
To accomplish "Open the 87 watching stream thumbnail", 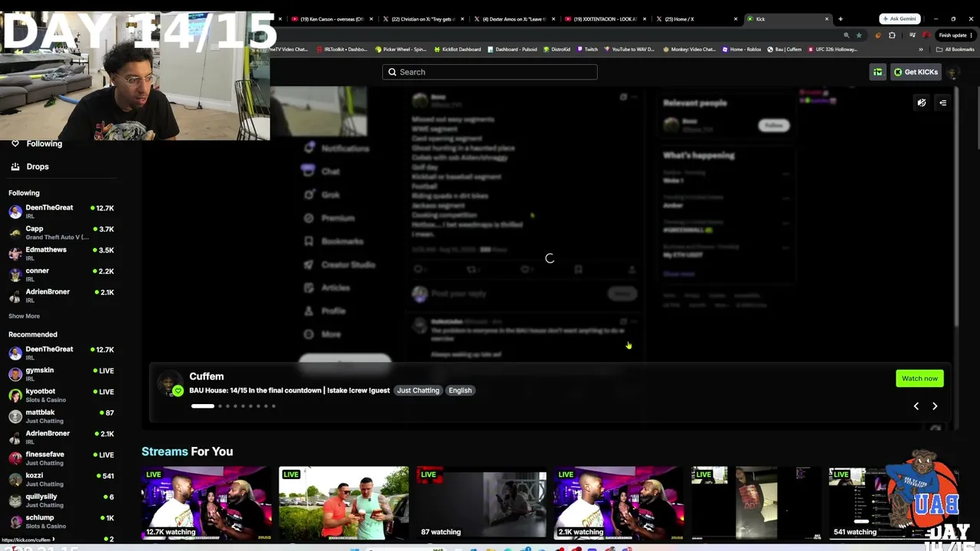I will tap(482, 503).
